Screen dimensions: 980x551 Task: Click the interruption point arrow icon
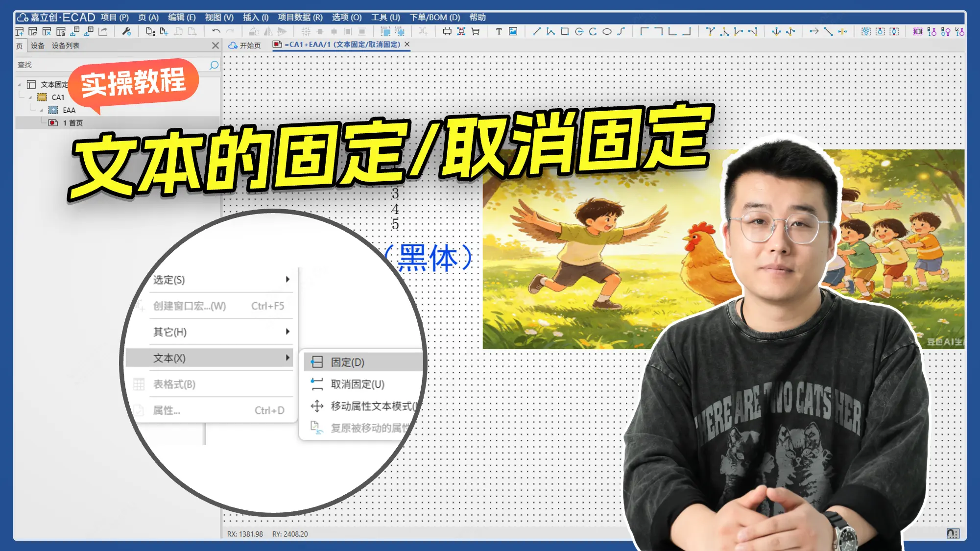814,32
